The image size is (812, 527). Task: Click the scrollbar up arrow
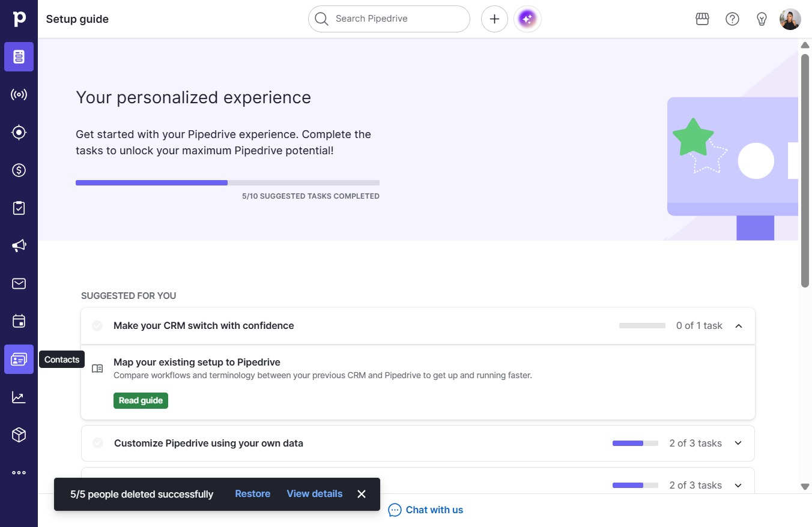[805, 45]
